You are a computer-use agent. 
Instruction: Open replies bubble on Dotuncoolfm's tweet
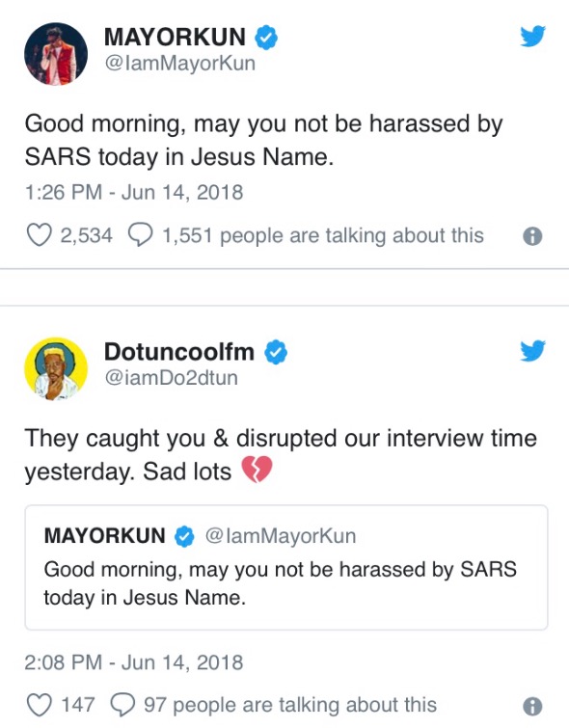(x=122, y=705)
